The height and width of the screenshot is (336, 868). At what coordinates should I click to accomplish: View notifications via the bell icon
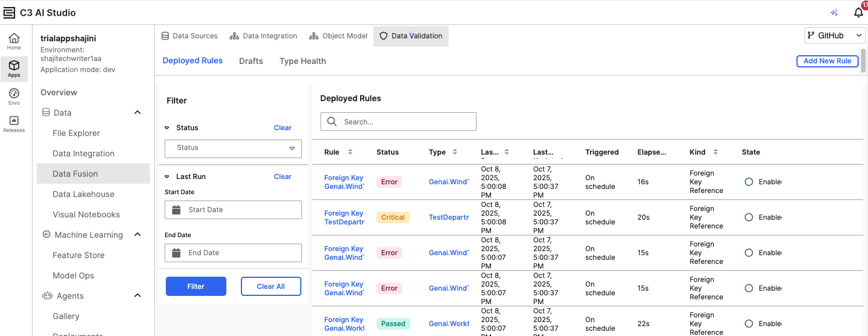pyautogui.click(x=858, y=13)
